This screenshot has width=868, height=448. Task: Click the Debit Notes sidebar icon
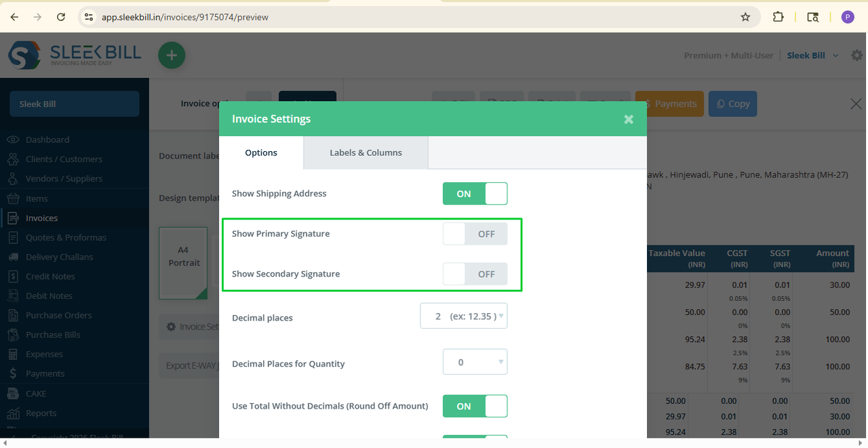click(x=13, y=296)
